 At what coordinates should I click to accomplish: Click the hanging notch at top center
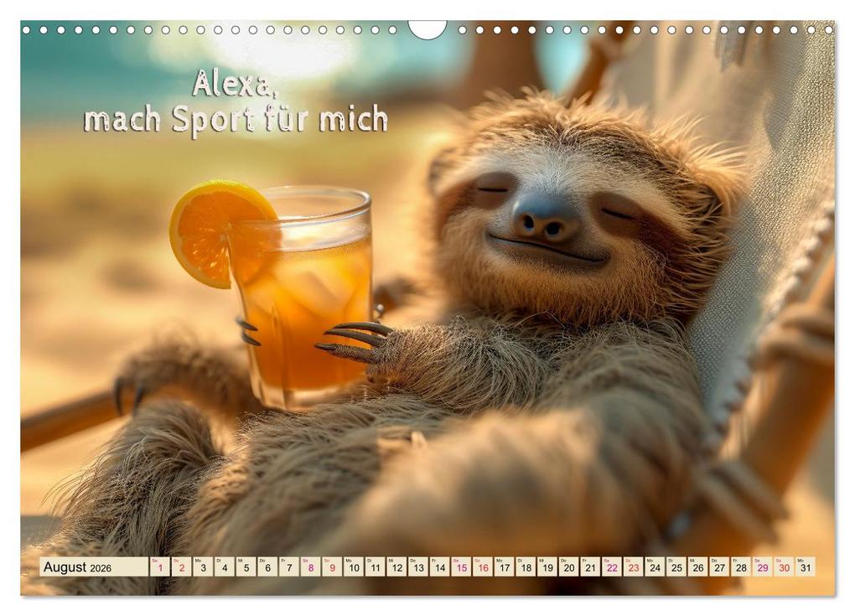(x=426, y=29)
